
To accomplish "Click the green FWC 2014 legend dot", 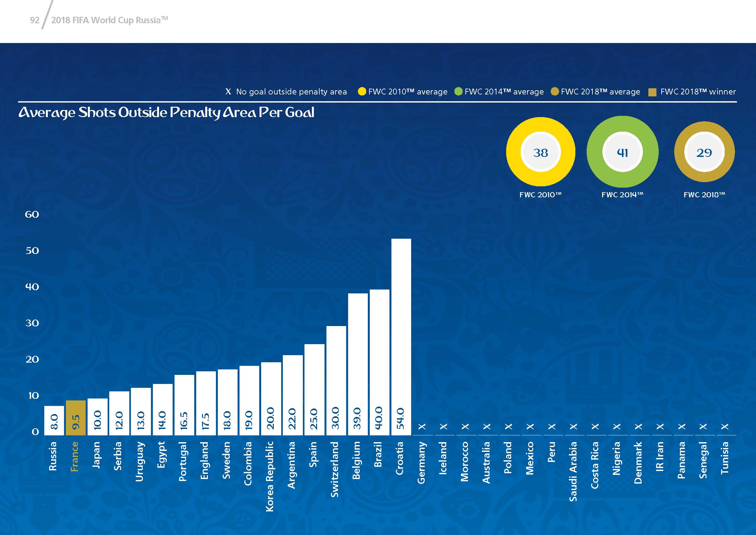I will (458, 91).
